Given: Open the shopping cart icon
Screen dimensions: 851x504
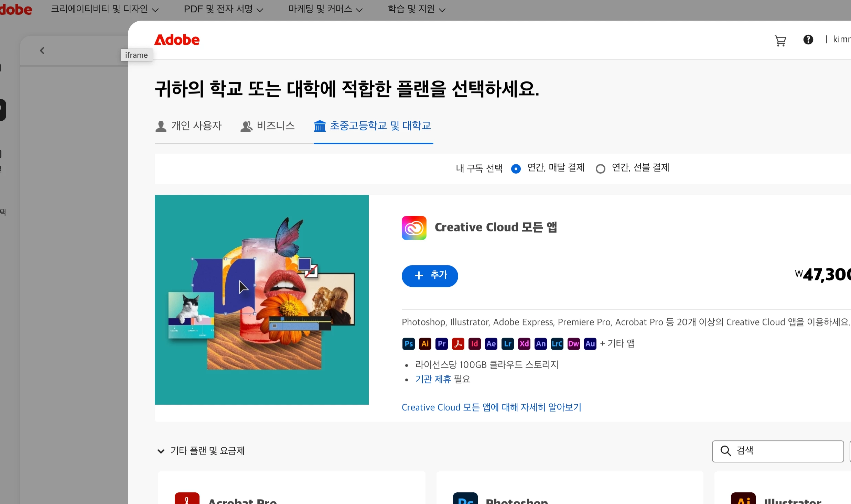Looking at the screenshot, I should (780, 41).
